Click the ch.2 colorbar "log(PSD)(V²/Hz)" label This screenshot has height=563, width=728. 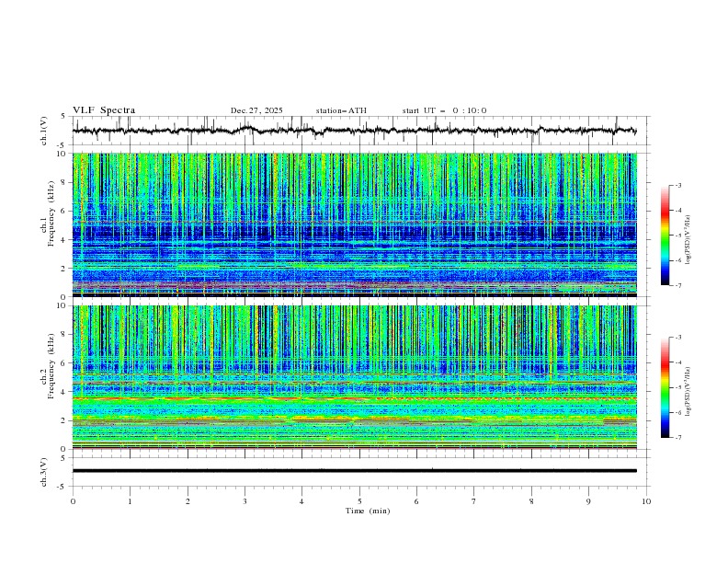[x=688, y=391]
